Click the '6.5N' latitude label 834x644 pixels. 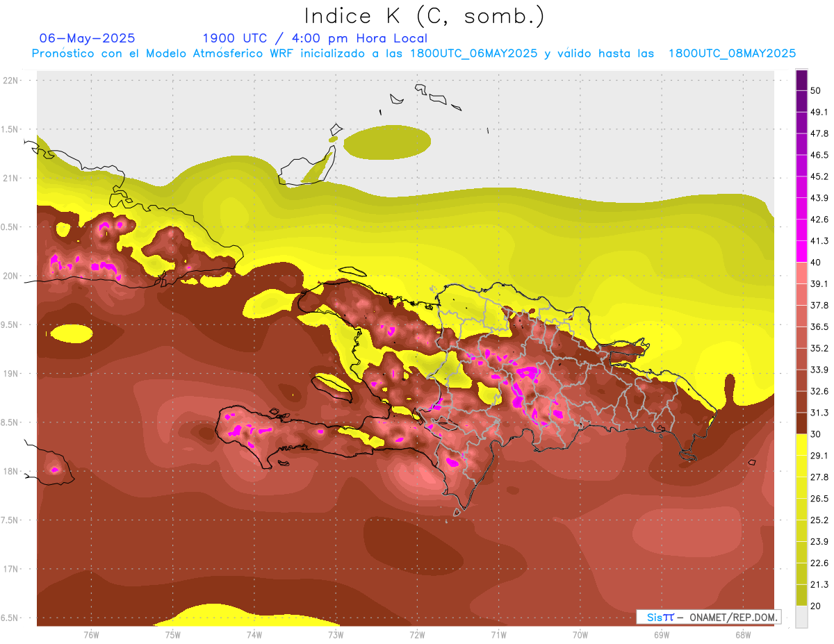[10, 618]
